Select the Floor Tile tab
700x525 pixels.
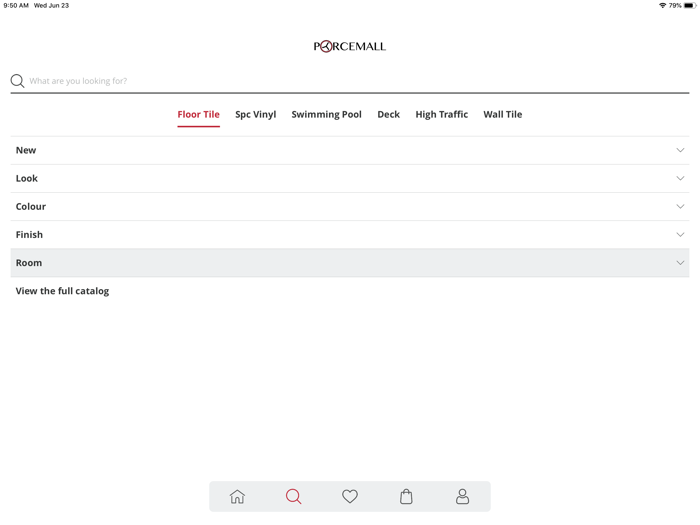198,115
